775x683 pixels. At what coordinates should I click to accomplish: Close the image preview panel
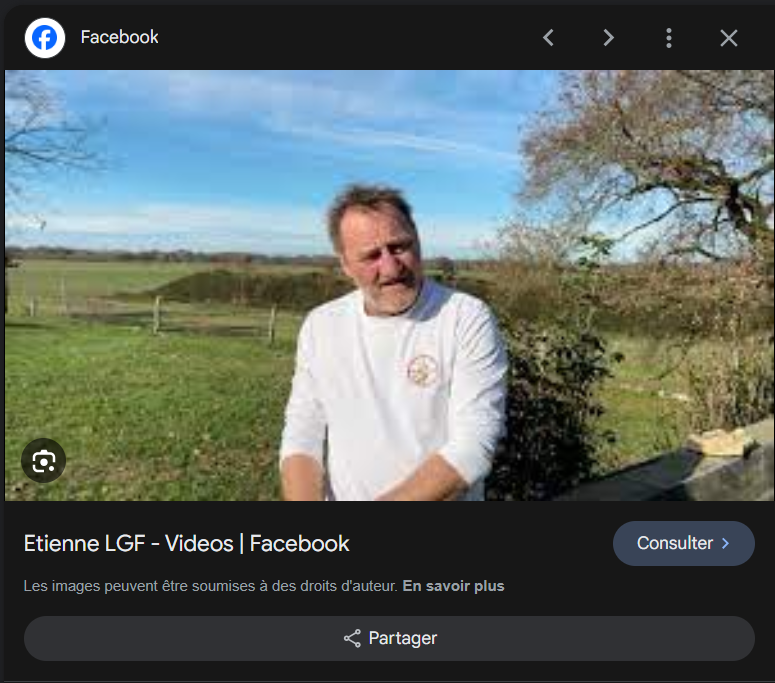click(x=729, y=38)
